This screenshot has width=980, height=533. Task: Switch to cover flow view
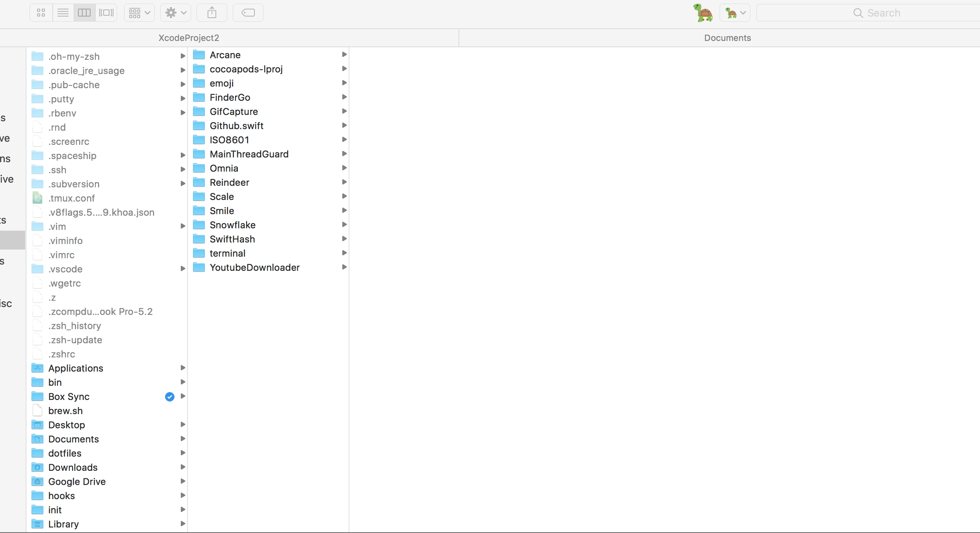tap(106, 13)
